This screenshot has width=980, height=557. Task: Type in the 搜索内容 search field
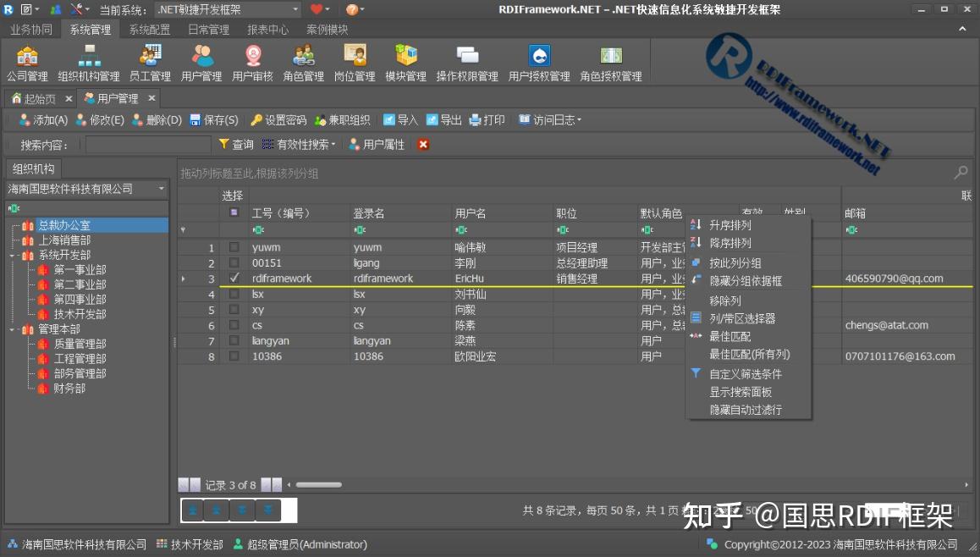pyautogui.click(x=148, y=144)
